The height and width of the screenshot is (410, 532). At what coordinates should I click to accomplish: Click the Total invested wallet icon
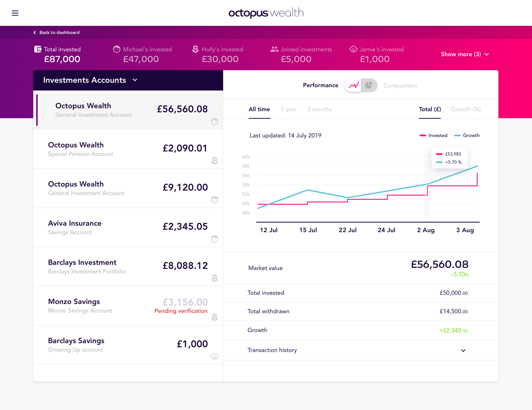[x=38, y=49]
